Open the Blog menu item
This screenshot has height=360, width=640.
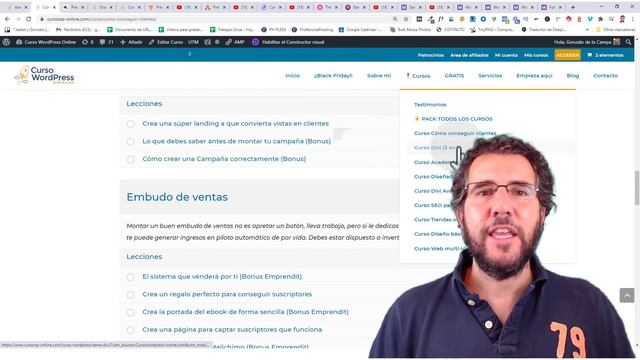pos(573,76)
